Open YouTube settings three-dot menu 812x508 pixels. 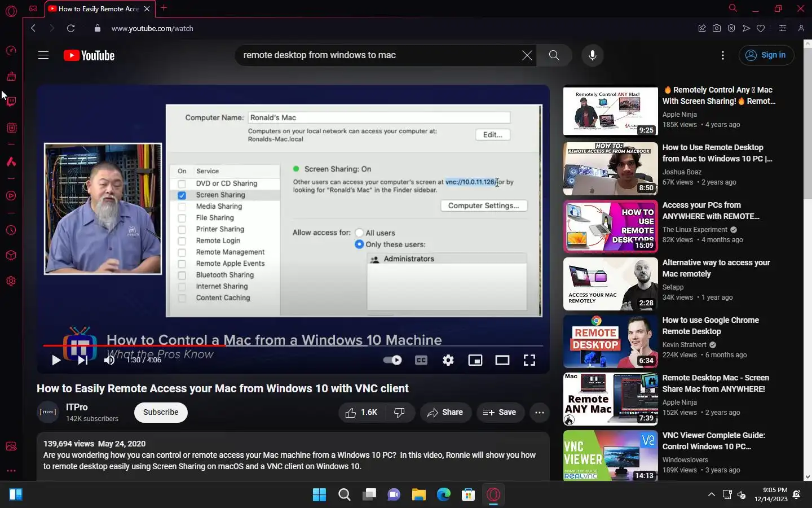click(x=723, y=55)
